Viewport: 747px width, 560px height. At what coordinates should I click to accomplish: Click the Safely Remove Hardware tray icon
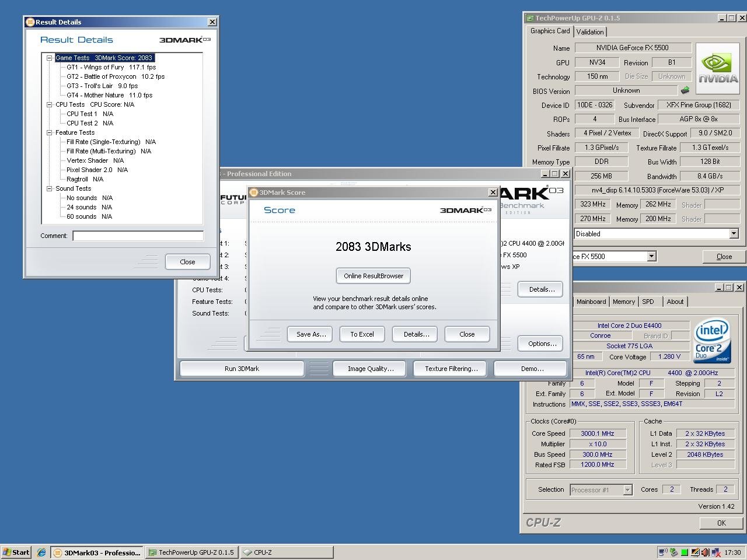(x=674, y=552)
